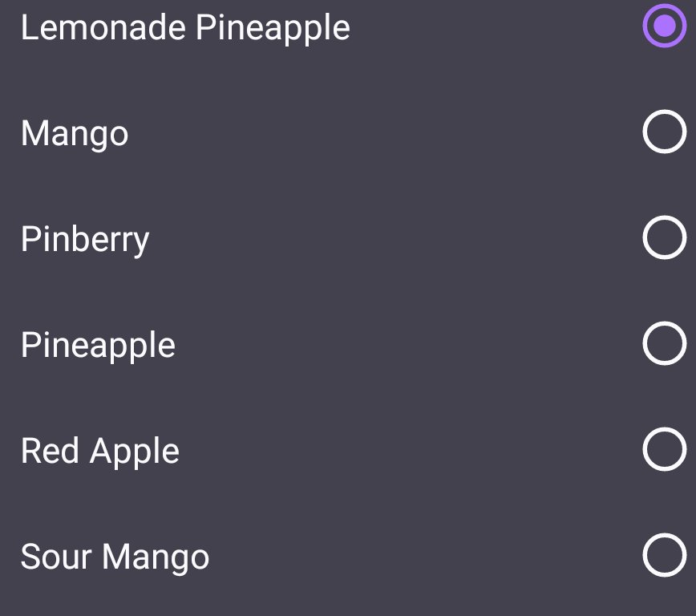Click the Red Apple label text
Screen dimensions: 696x616
coord(99,452)
